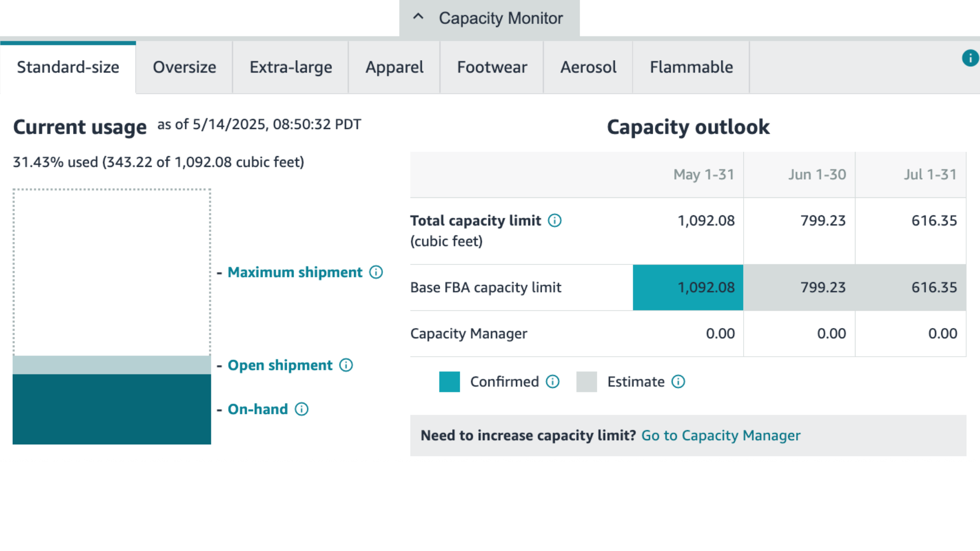This screenshot has width=980, height=551.
Task: Switch to the Apparel tab
Action: click(394, 67)
